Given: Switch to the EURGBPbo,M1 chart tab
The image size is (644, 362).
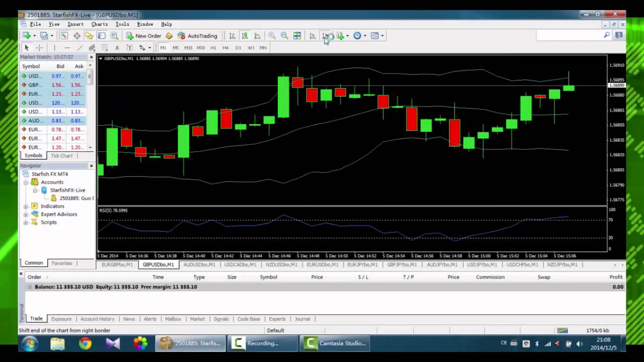Looking at the screenshot, I should pyautogui.click(x=117, y=264).
